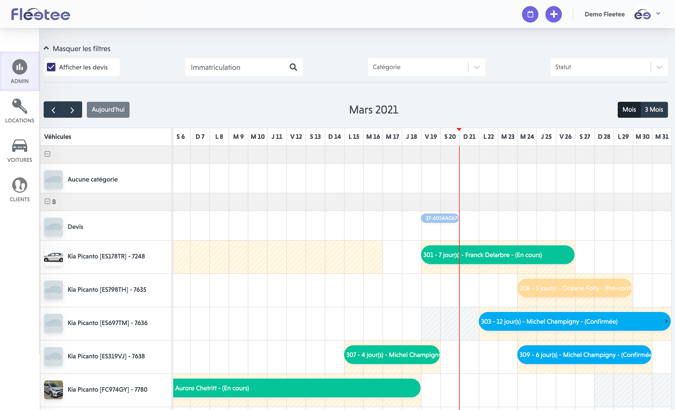The image size is (675, 410).
Task: Click the Fleetee avatar logo in the header
Action: [642, 14]
